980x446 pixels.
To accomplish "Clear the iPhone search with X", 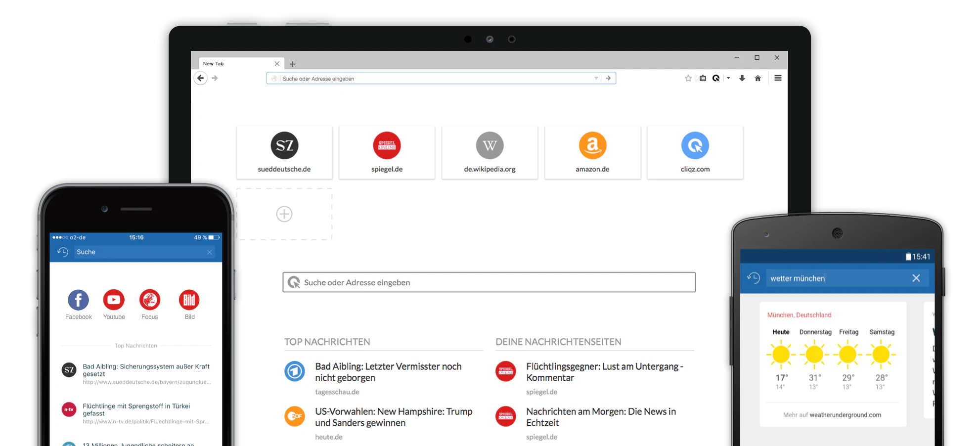I will (210, 252).
